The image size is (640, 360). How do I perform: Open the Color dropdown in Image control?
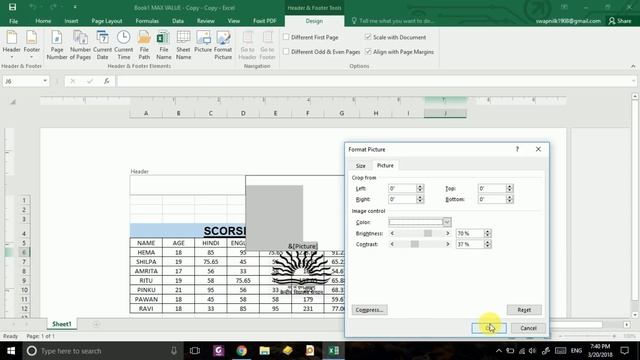pyautogui.click(x=447, y=222)
